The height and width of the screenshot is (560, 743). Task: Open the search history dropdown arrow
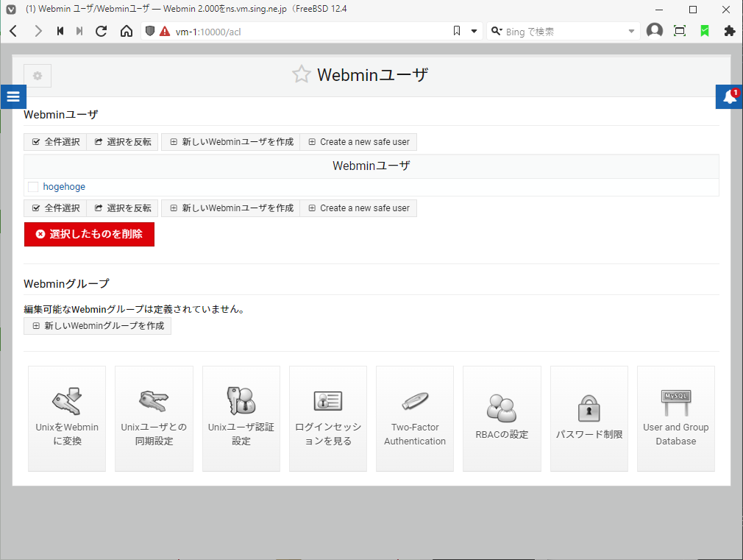(631, 32)
